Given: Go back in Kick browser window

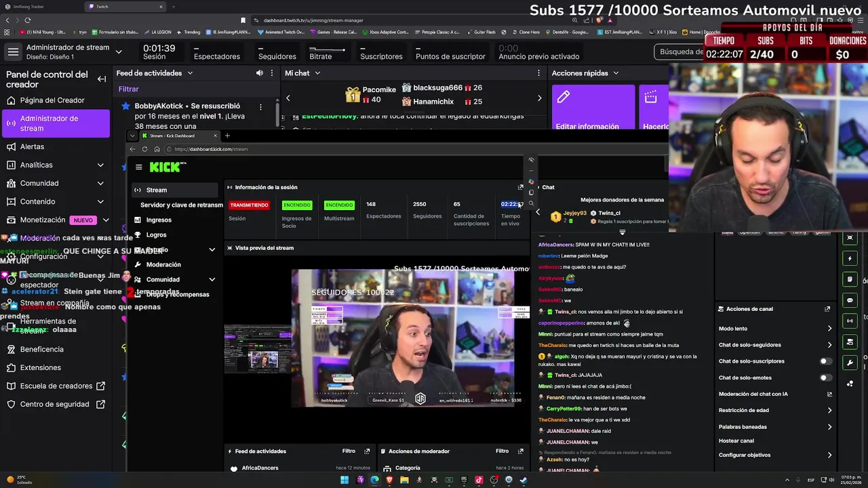Looking at the screenshot, I should click(x=133, y=149).
